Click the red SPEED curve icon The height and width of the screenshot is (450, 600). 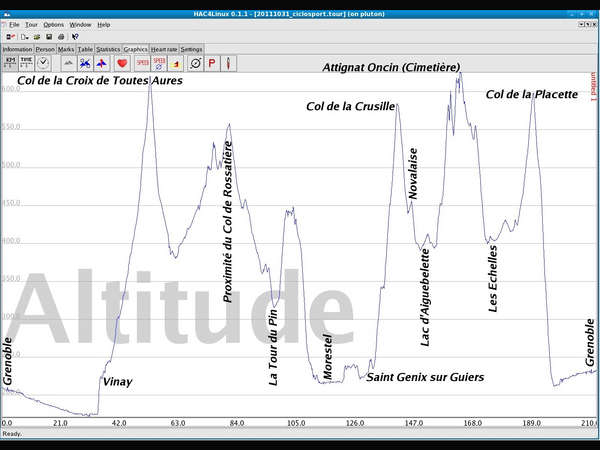click(x=143, y=62)
